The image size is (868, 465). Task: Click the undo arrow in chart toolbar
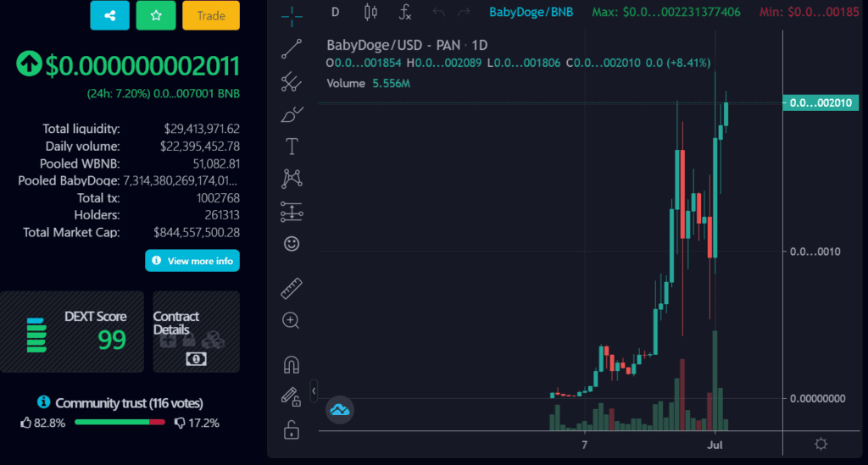(x=438, y=12)
